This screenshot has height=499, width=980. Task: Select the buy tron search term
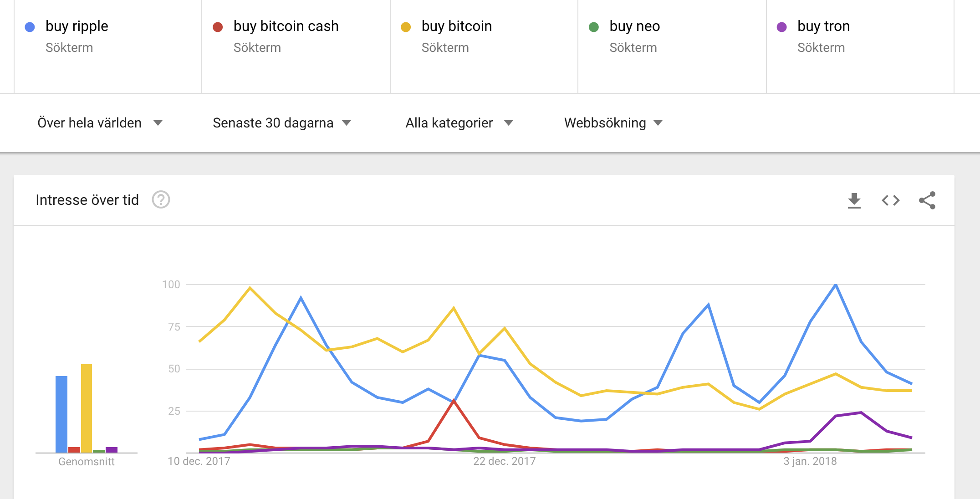823,26
